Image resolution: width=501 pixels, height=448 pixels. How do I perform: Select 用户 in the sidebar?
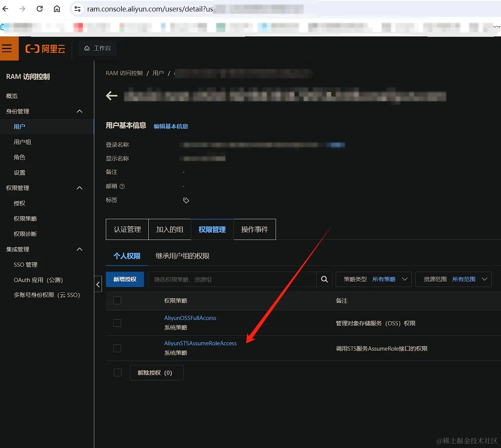pos(20,126)
